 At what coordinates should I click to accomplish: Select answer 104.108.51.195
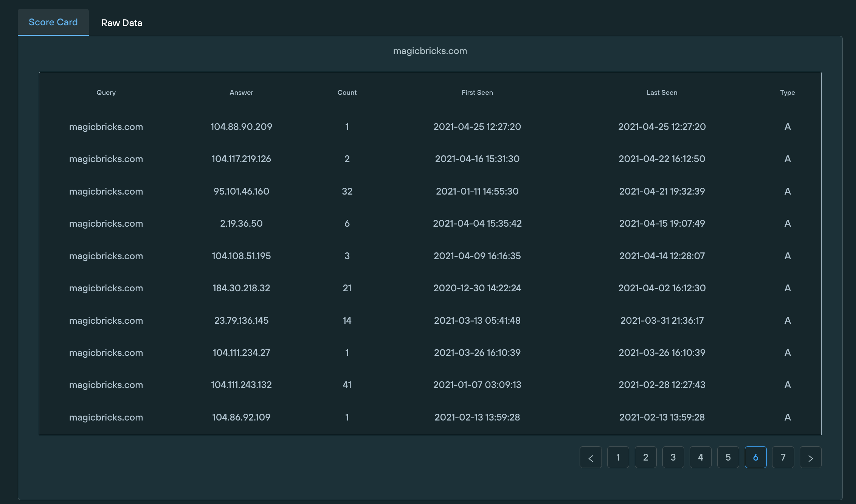[x=241, y=256]
